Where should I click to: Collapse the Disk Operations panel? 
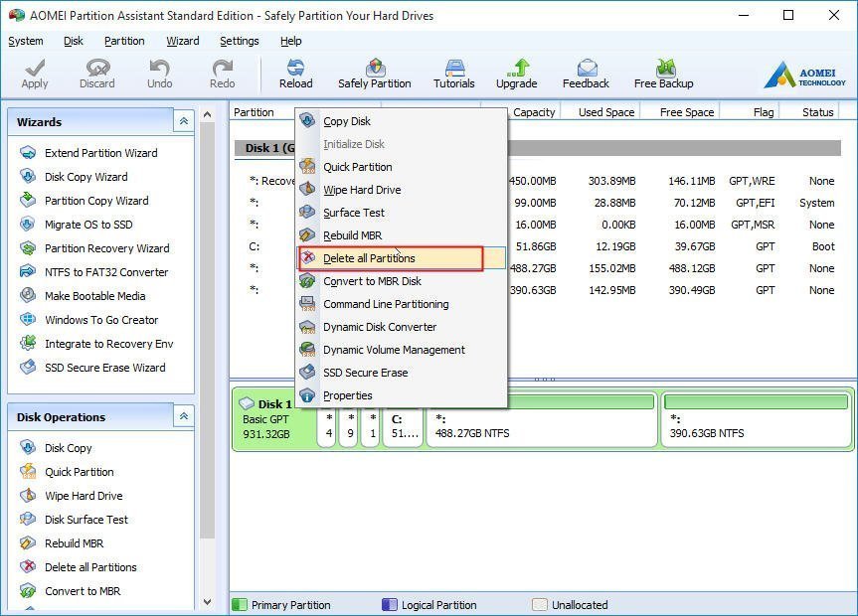[x=183, y=417]
